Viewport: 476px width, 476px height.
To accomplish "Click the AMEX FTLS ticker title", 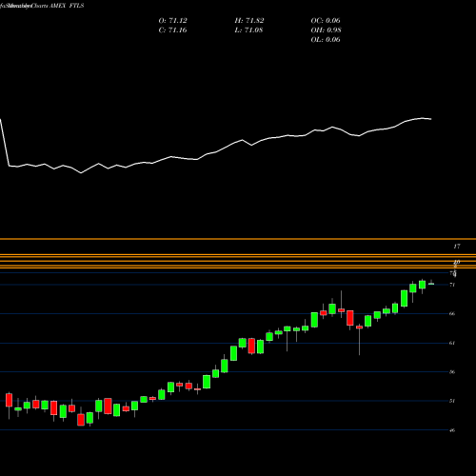I will tap(67, 6).
